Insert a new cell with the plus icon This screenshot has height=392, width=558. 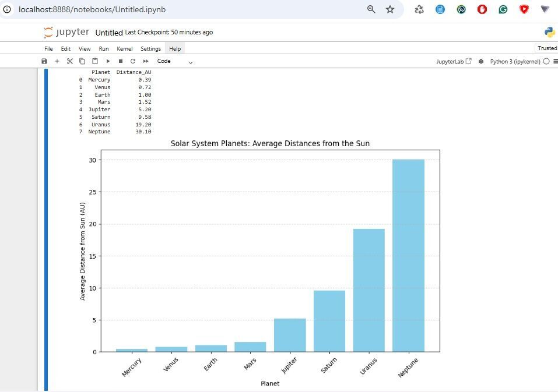(57, 61)
